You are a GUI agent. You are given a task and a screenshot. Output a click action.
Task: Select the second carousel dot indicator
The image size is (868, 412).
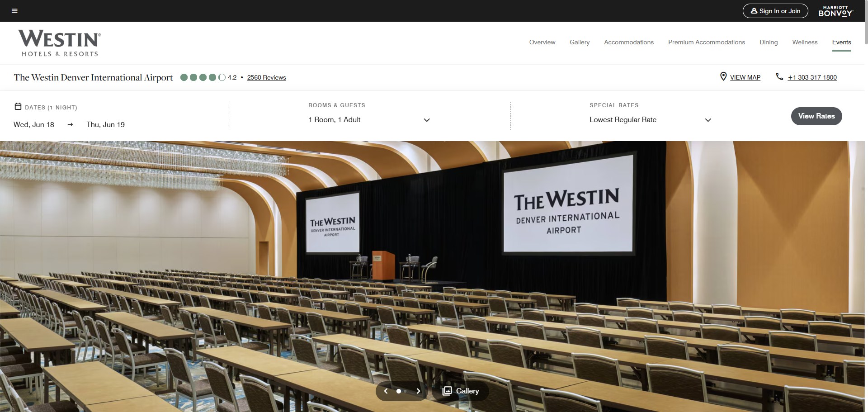[406, 391]
